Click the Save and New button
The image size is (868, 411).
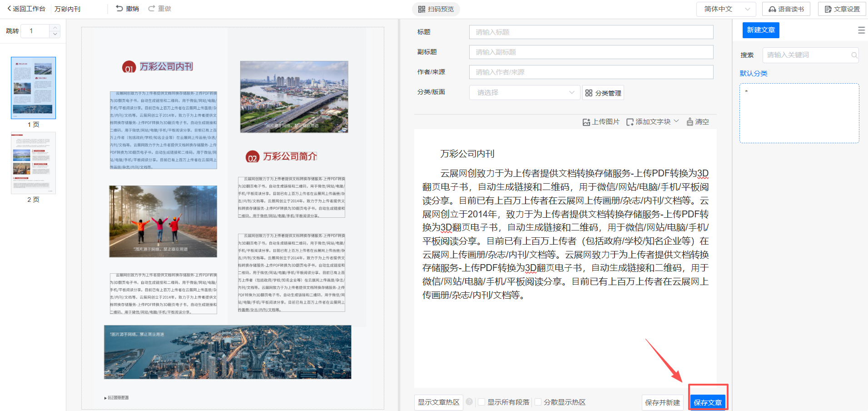662,402
